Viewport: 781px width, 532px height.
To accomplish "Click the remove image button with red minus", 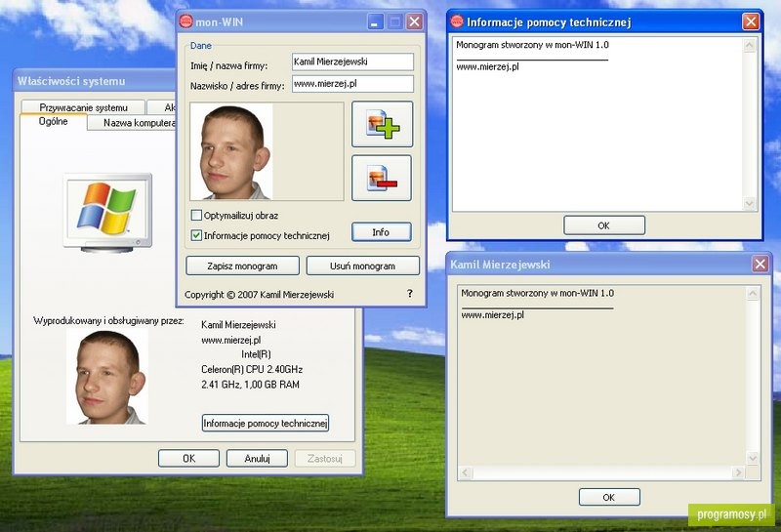I will 382,178.
